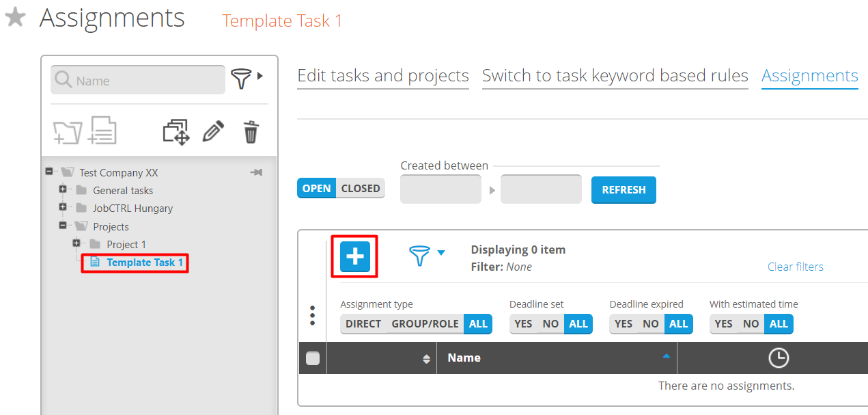Set Assignment type filter to DIRECT
The width and height of the screenshot is (868, 415).
pyautogui.click(x=363, y=324)
